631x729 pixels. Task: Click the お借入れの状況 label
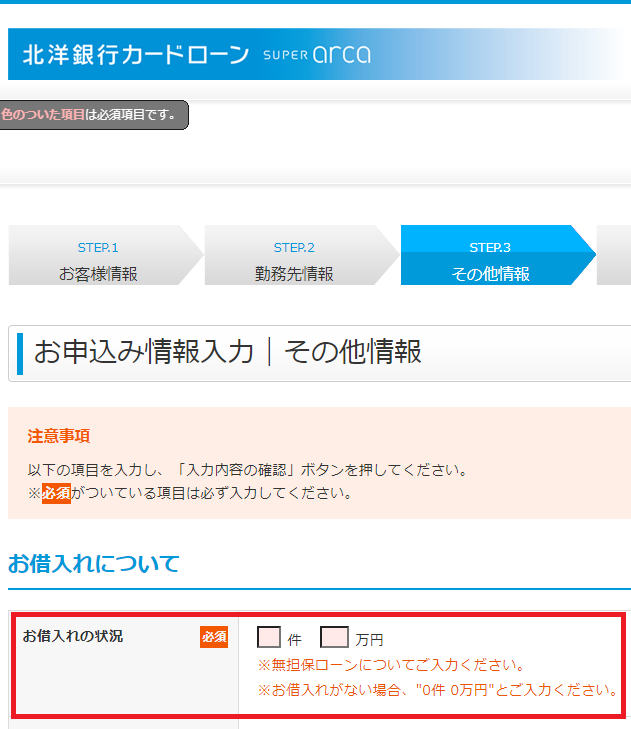73,636
